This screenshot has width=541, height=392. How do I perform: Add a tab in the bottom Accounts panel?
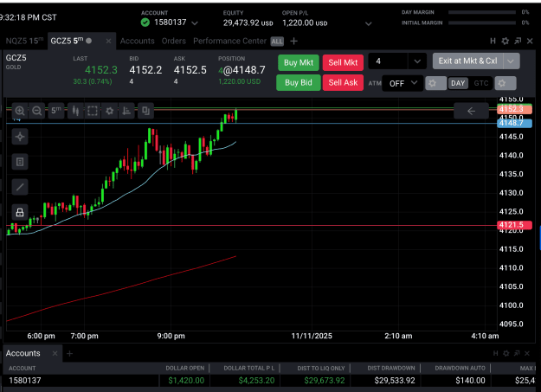pos(69,353)
